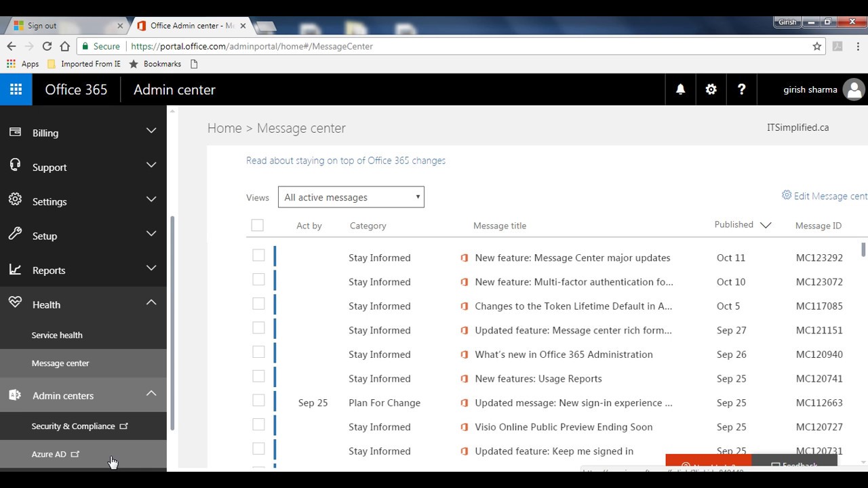Open Updated feature: Keep me signed in
Image resolution: width=868 pixels, height=488 pixels.
pos(554,451)
